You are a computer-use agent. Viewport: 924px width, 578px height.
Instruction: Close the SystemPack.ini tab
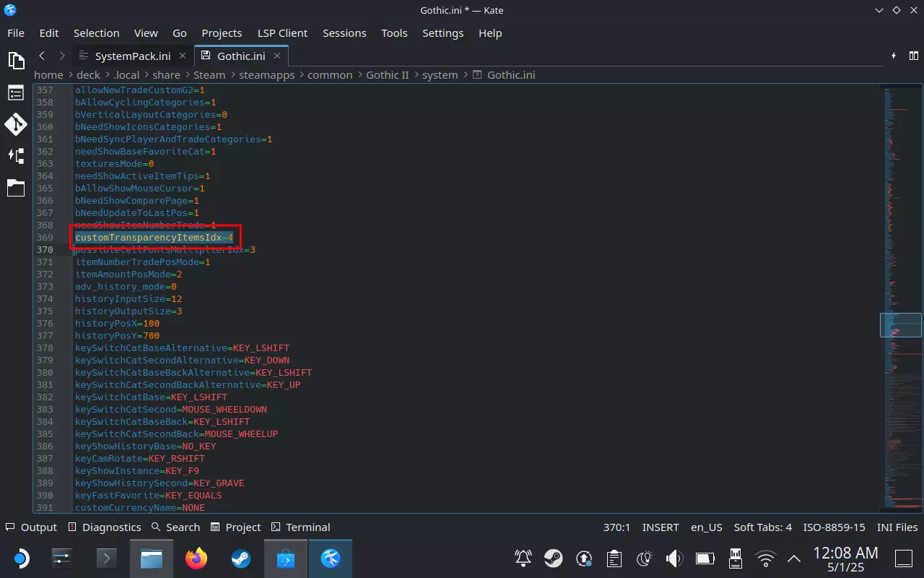(183, 56)
